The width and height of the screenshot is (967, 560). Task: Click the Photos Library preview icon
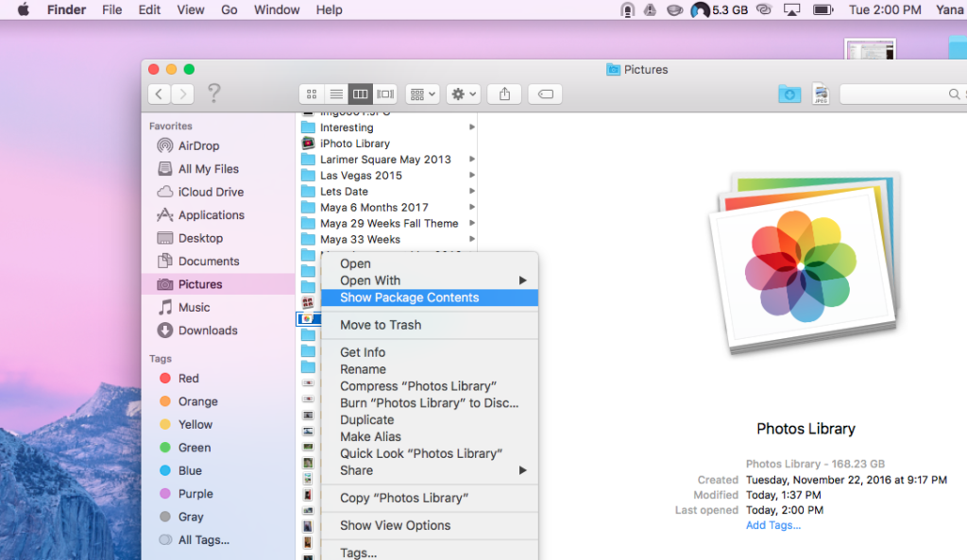805,263
